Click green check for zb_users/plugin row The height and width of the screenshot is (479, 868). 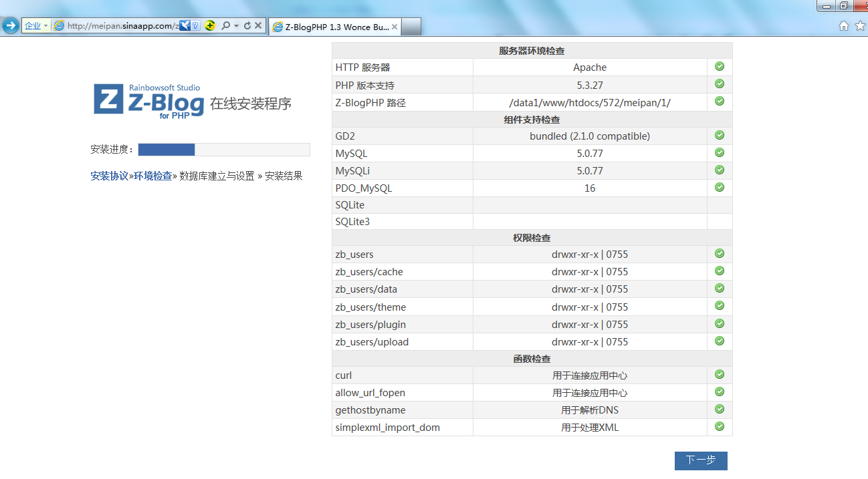[720, 324]
